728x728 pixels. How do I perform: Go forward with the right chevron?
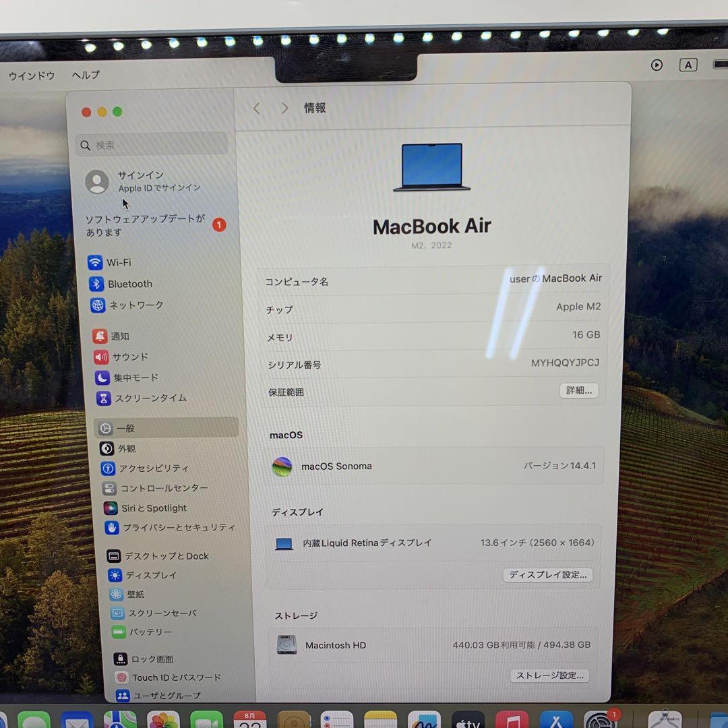(x=284, y=108)
